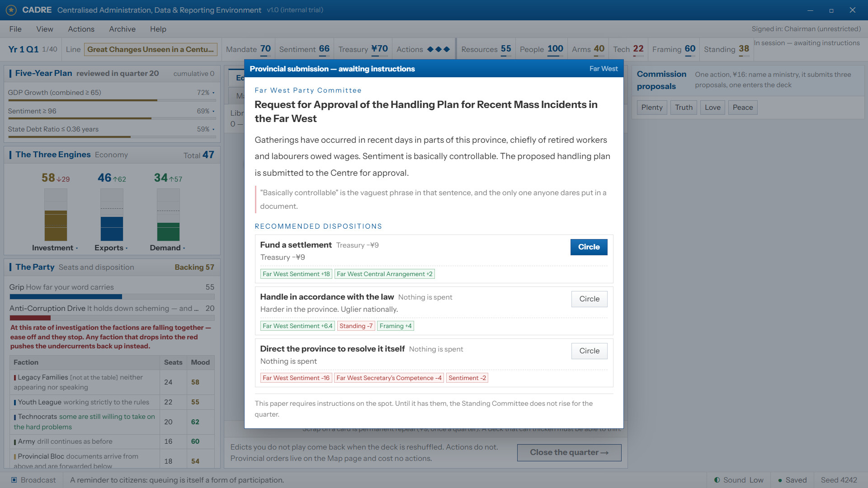
Task: Click the Demand engine bar gauge
Action: click(x=168, y=215)
